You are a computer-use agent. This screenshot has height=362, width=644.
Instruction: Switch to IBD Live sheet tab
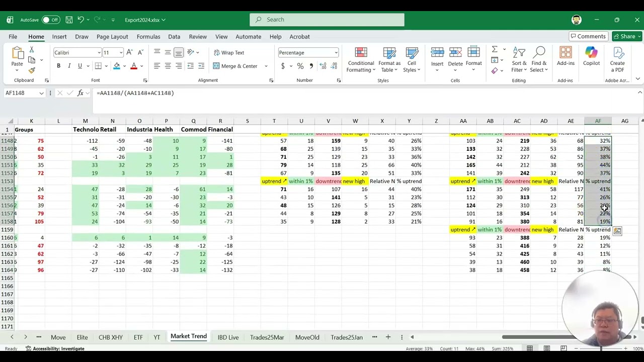coord(228,337)
